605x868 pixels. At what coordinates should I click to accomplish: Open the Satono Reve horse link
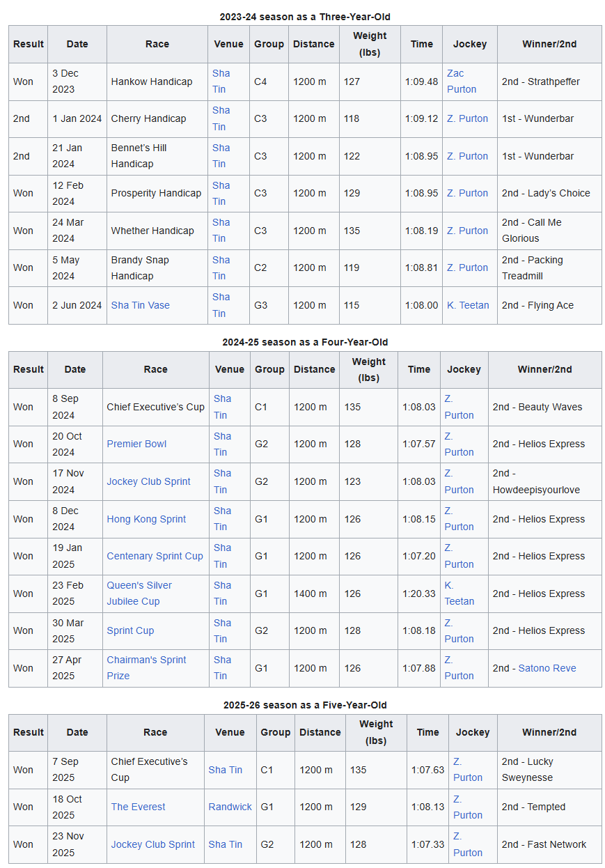pos(547,668)
